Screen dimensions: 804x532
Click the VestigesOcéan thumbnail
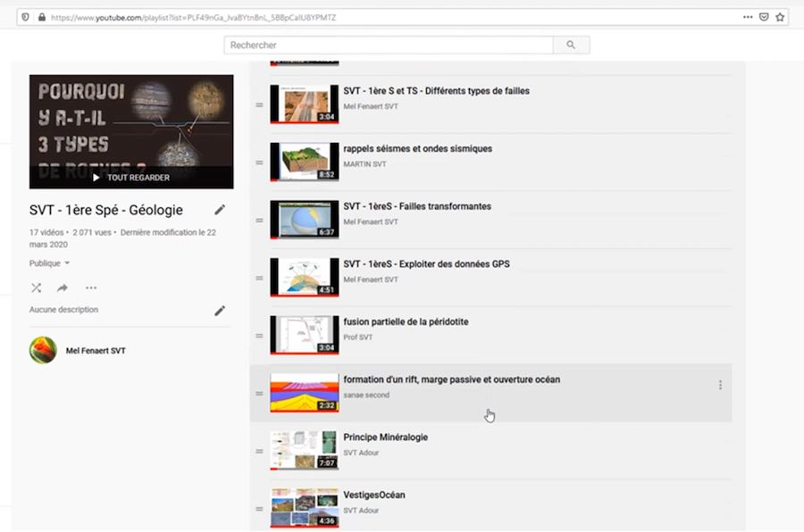coord(305,508)
